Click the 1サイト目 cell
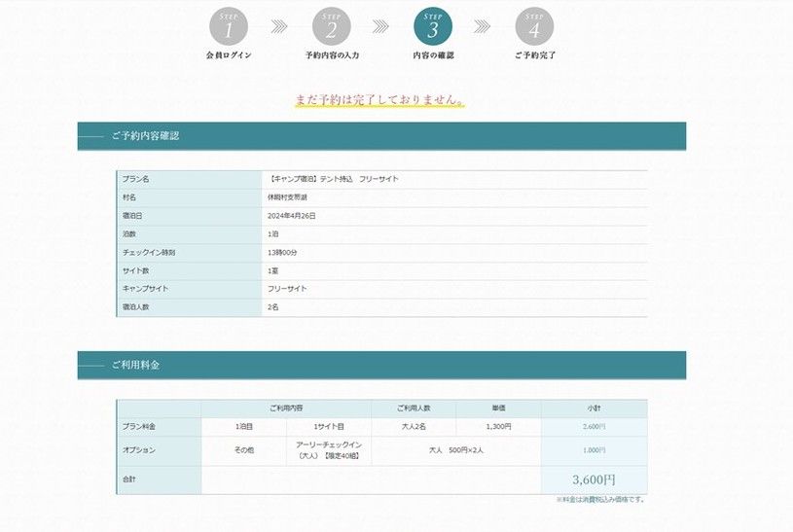 pyautogui.click(x=329, y=427)
